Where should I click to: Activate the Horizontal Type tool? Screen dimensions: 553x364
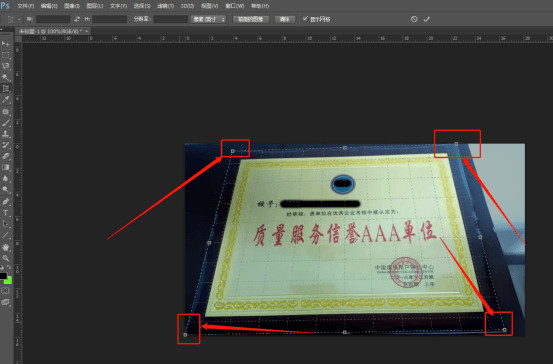pyautogui.click(x=5, y=213)
